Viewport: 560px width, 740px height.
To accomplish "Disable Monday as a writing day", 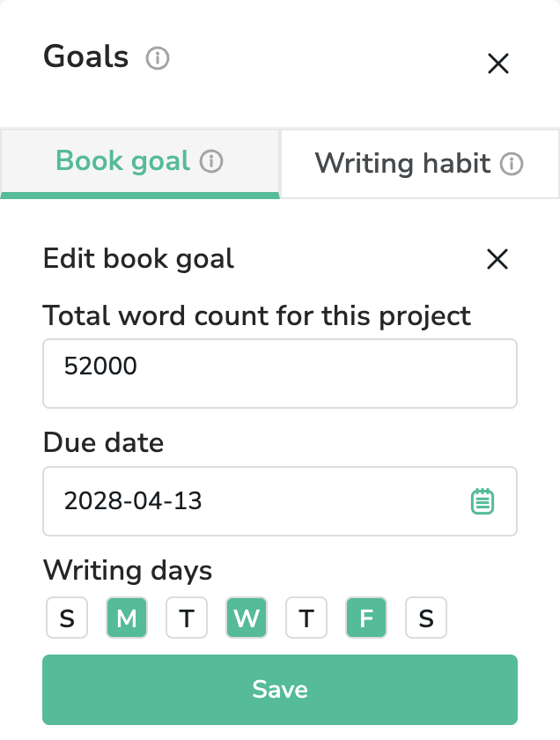I will click(x=127, y=618).
